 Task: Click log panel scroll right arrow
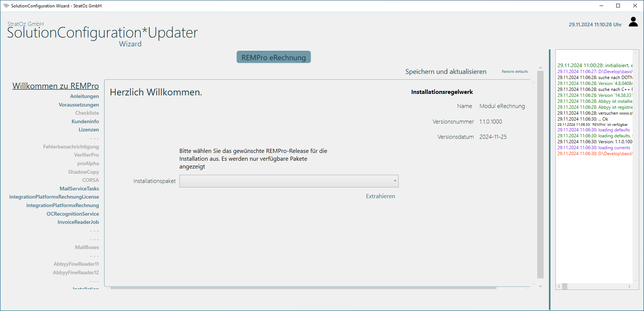pyautogui.click(x=629, y=287)
